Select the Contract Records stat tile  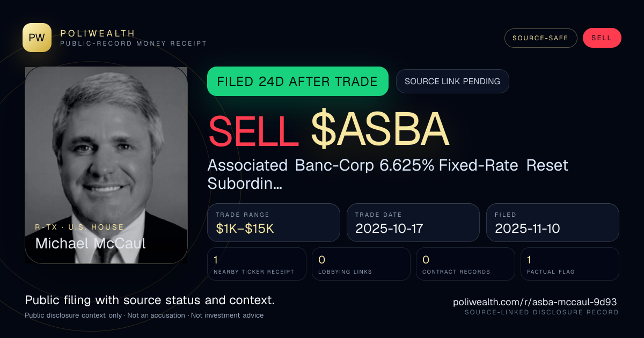pos(465,264)
